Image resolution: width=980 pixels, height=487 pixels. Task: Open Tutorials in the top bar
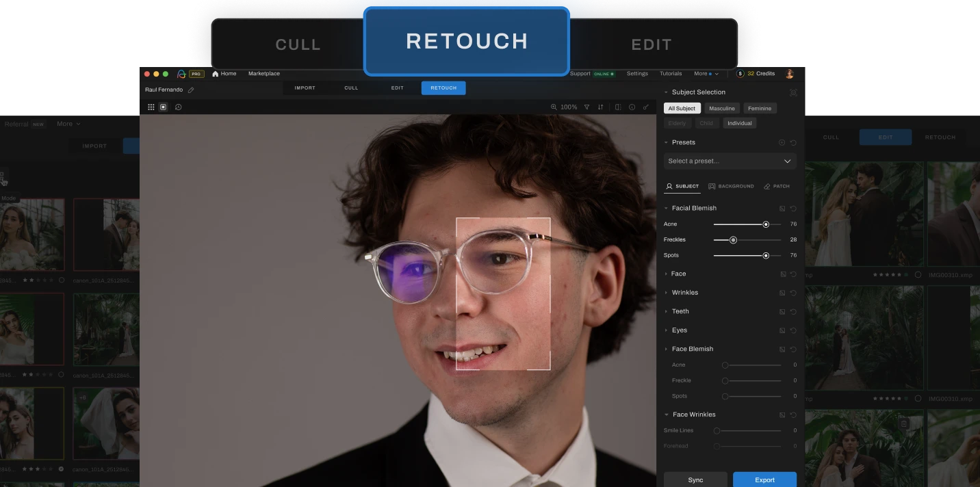pos(671,74)
